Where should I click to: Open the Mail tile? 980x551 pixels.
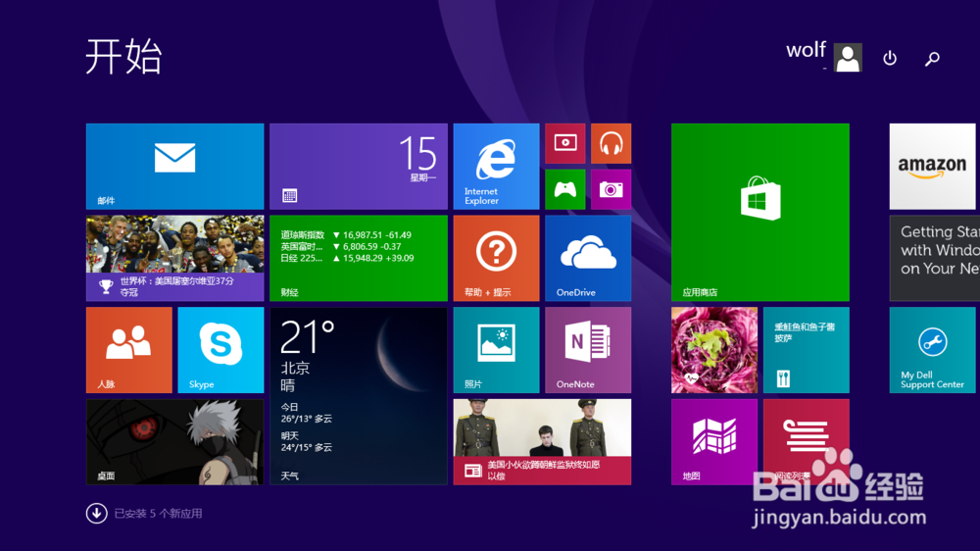(175, 167)
